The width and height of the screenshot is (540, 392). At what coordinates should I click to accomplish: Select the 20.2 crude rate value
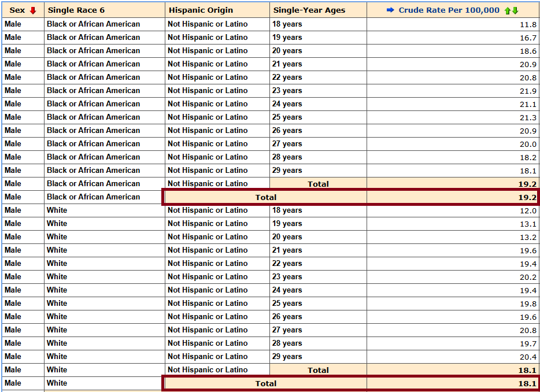[528, 278]
